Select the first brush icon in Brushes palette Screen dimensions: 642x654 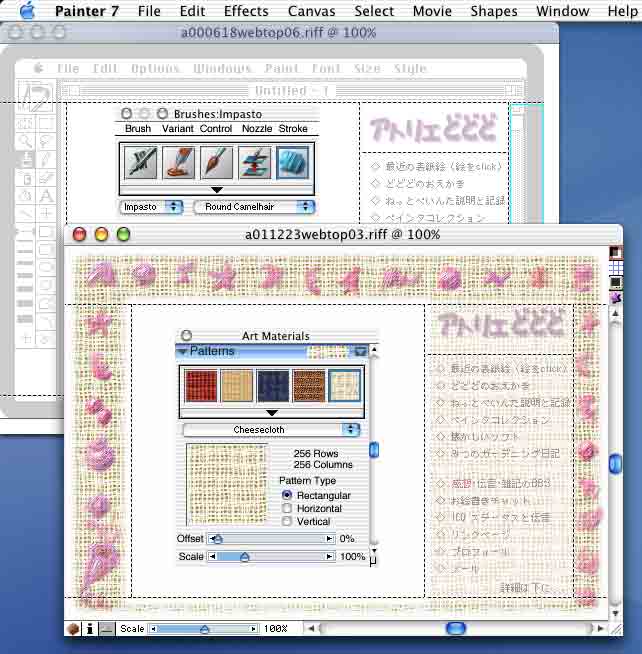point(141,162)
